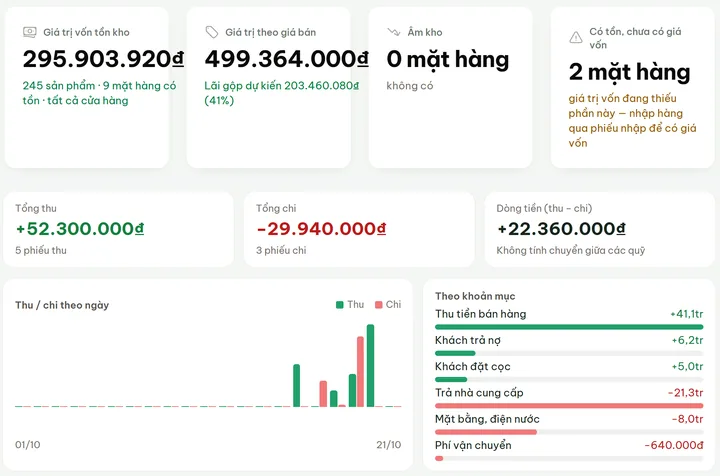Screen dimensions: 720x476
Task: Click the price tag icon for sale value
Action: (x=211, y=32)
